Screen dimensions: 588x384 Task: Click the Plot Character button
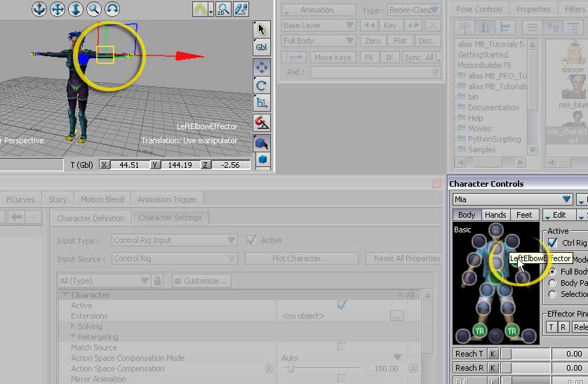(300, 258)
